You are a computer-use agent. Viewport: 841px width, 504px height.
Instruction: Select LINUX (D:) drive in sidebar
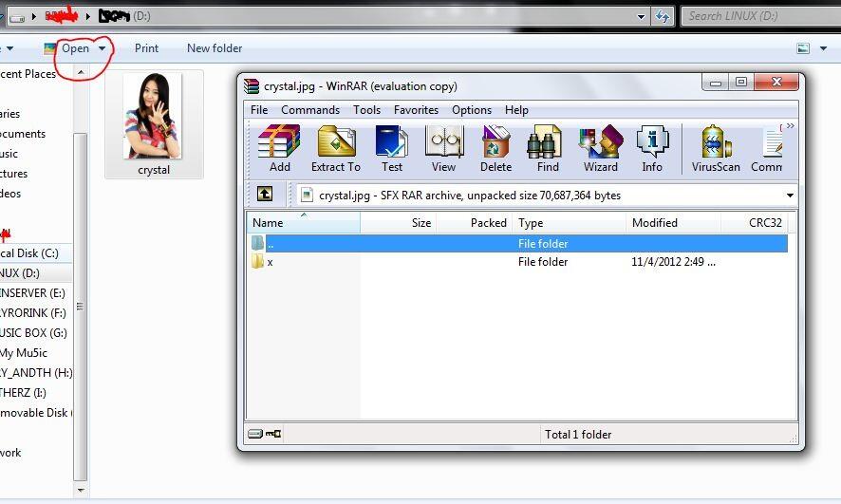point(20,273)
